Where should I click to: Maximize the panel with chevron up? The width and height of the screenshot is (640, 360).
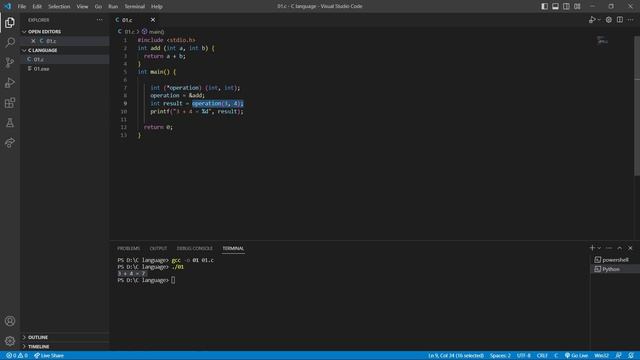[620, 248]
